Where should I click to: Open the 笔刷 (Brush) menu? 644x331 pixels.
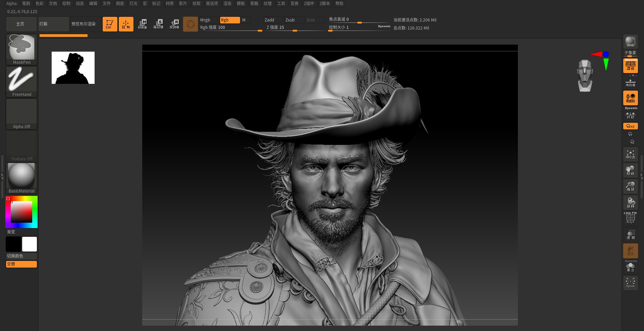coord(26,3)
